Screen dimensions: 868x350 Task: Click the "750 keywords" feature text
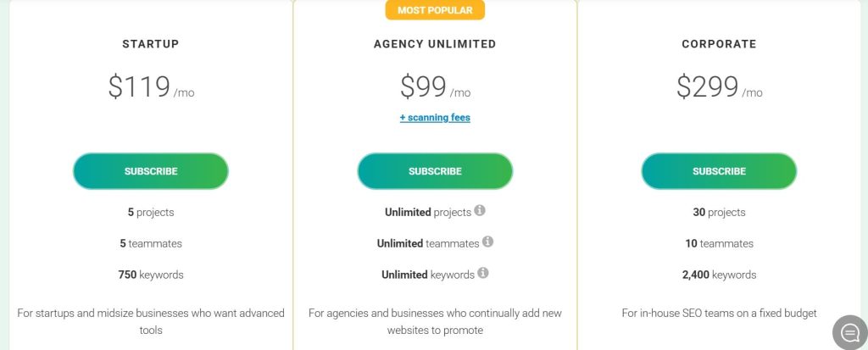[151, 275]
